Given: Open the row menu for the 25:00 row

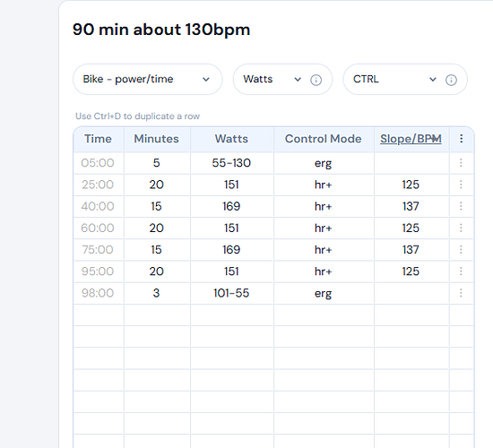Looking at the screenshot, I should click(x=461, y=185).
